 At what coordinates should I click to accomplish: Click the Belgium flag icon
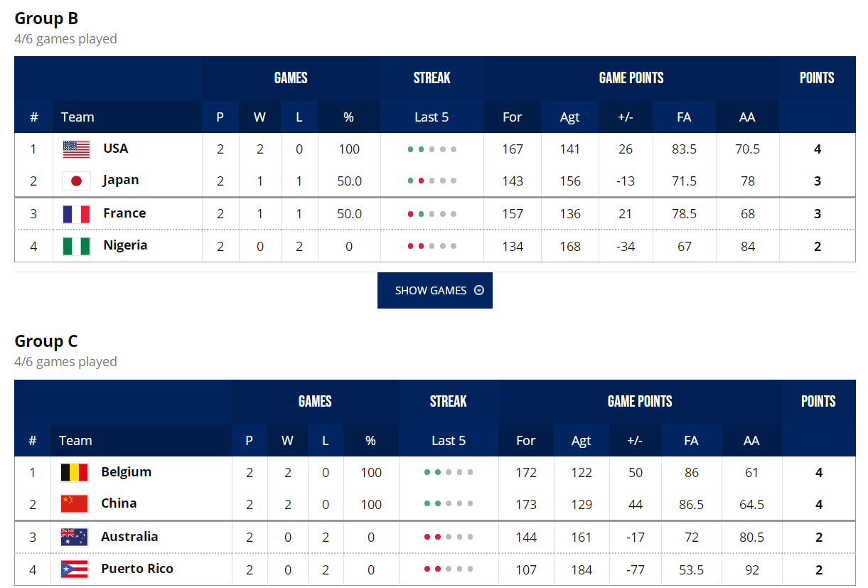[x=74, y=472]
